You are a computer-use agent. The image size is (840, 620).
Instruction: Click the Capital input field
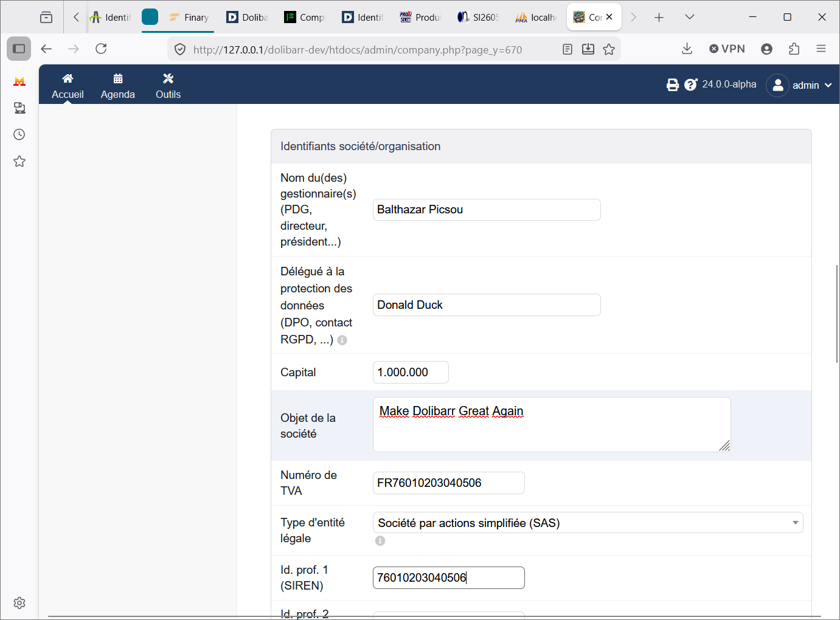coord(411,373)
